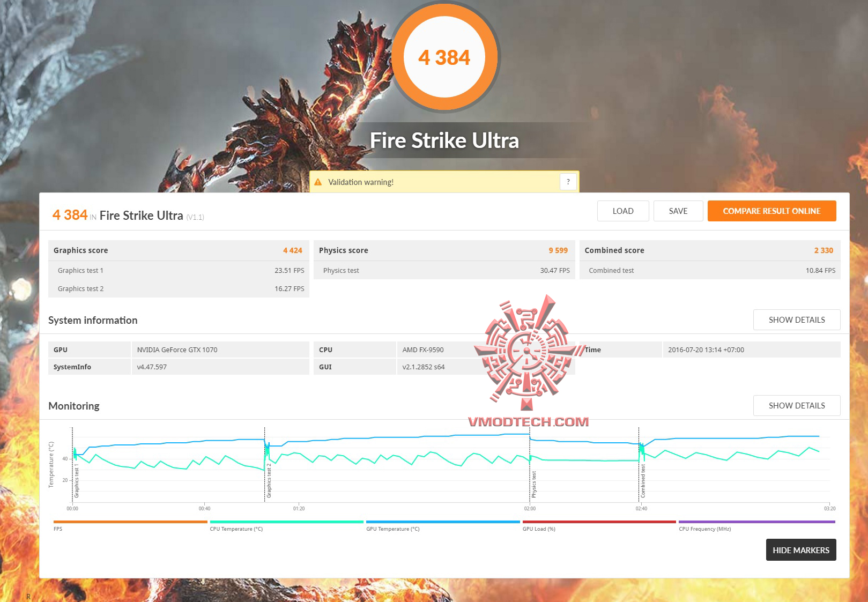Viewport: 868px width, 602px height.
Task: Click the Monitoring heading
Action: pyautogui.click(x=74, y=406)
